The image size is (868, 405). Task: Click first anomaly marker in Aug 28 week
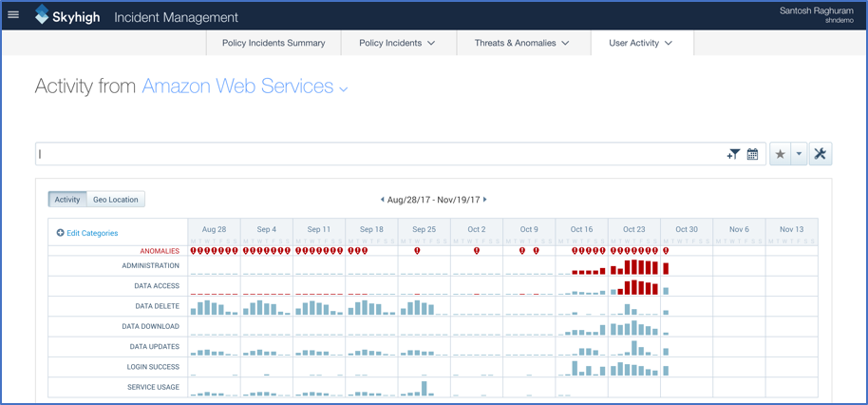pyautogui.click(x=193, y=251)
